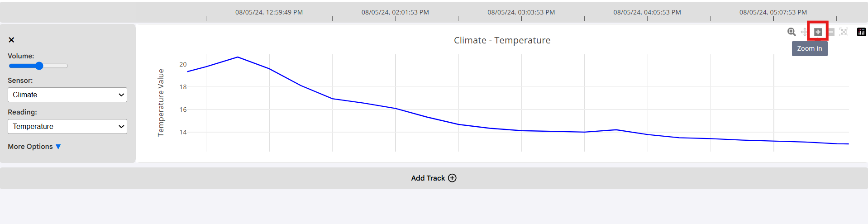Open the Plotly logo link
Image resolution: width=868 pixels, height=224 pixels.
click(861, 32)
